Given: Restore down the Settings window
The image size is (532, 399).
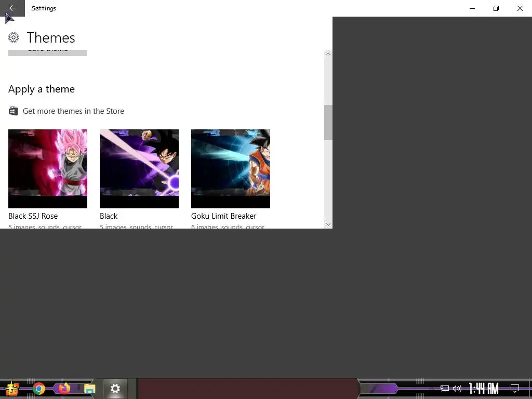Looking at the screenshot, I should pos(496,8).
